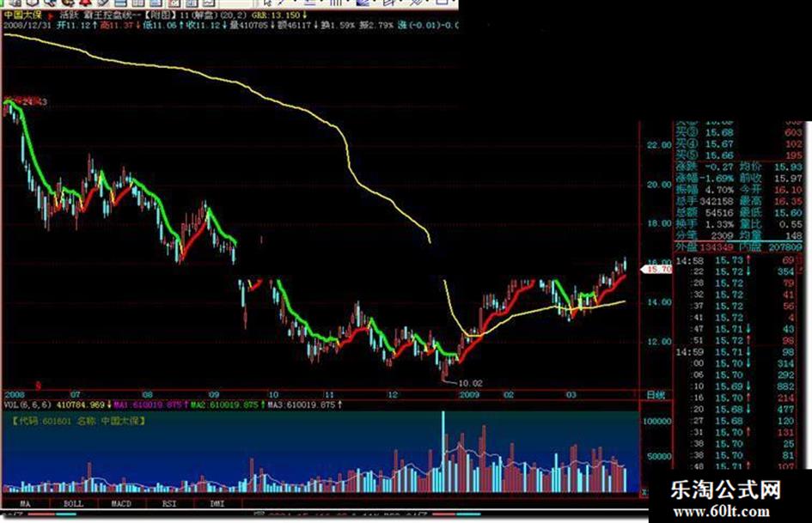This screenshot has height=523, width=812.
Task: Click the 22.00 price axis label
Action: tap(658, 145)
